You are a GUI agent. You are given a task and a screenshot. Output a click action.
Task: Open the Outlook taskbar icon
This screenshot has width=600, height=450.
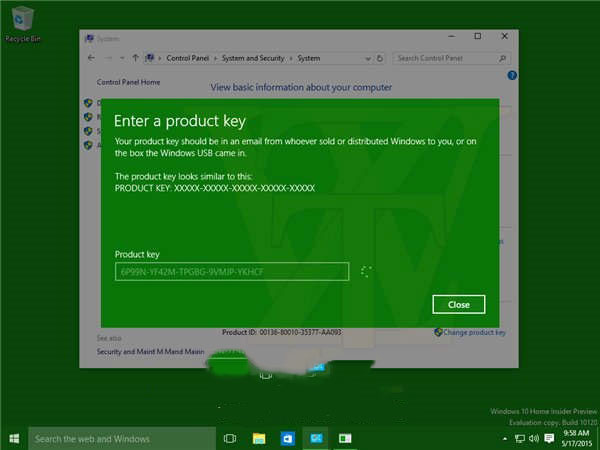287,438
